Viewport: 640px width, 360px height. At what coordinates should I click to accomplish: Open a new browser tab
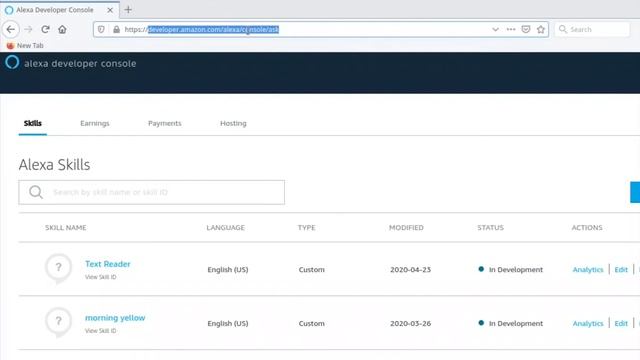(x=128, y=10)
